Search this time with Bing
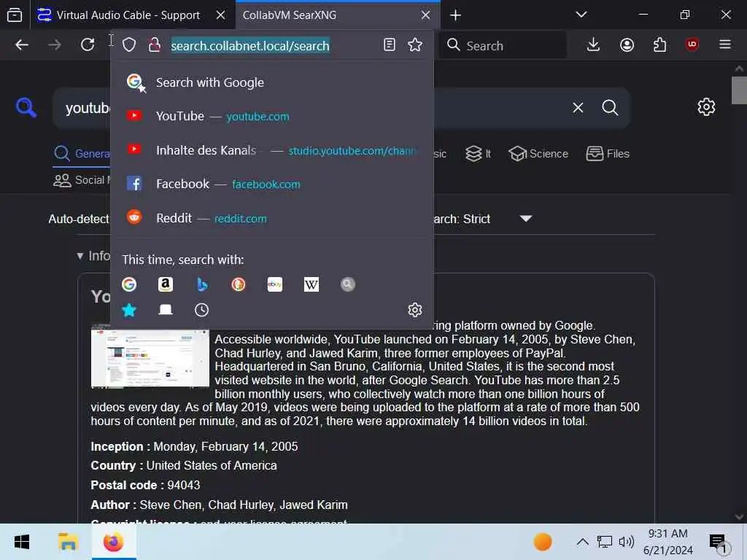The image size is (747, 560). click(x=202, y=284)
